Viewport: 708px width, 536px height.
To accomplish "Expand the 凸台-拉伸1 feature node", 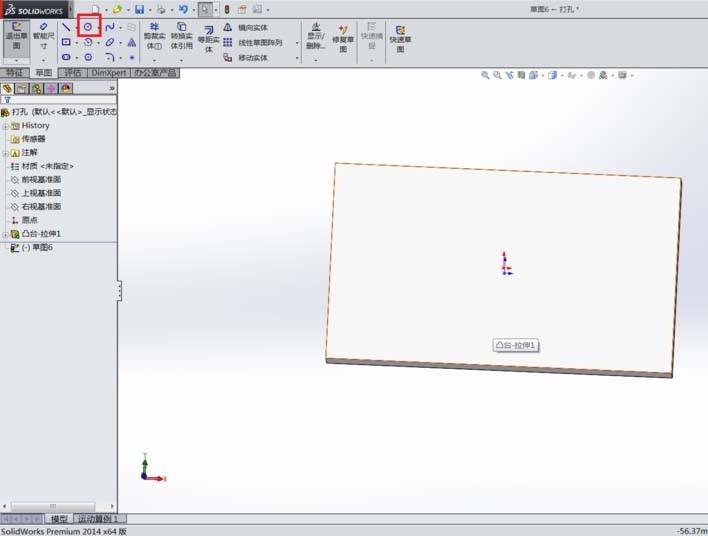I will point(5,234).
